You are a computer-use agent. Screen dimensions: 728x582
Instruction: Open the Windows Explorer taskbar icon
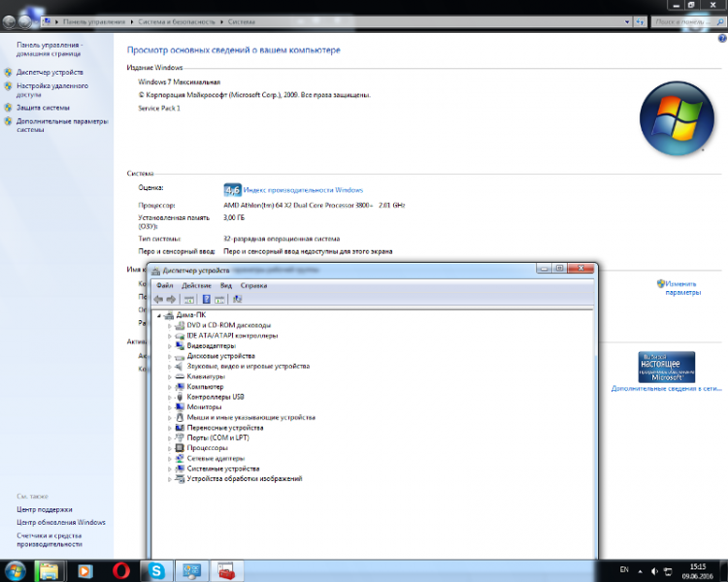tap(50, 570)
